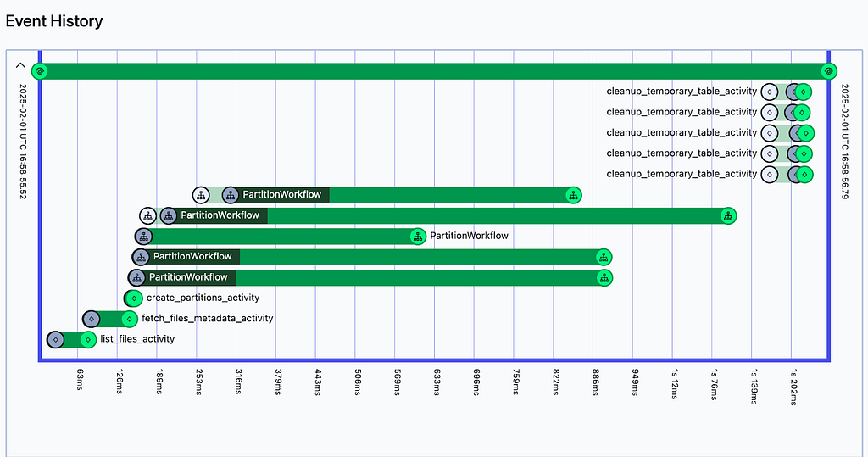Image resolution: width=868 pixels, height=457 pixels.
Task: Click the 189ms axis label
Action: pyautogui.click(x=159, y=382)
